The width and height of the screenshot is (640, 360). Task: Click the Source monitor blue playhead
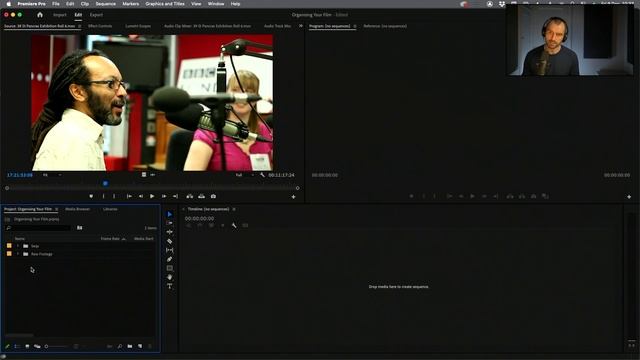[x=105, y=184]
